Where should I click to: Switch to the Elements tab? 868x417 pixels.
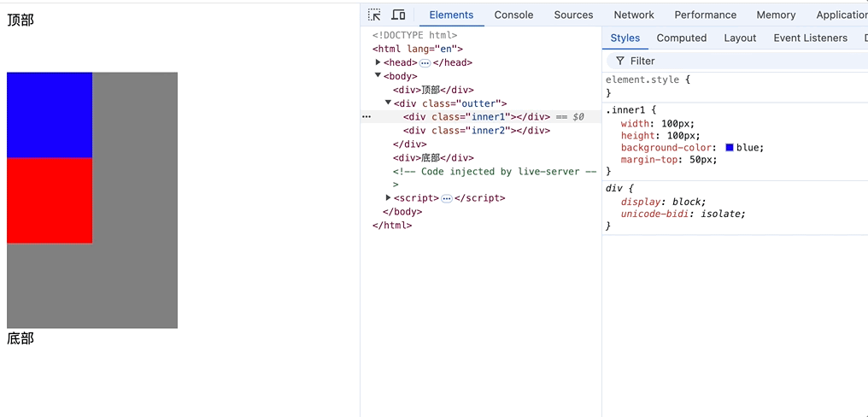coord(452,15)
